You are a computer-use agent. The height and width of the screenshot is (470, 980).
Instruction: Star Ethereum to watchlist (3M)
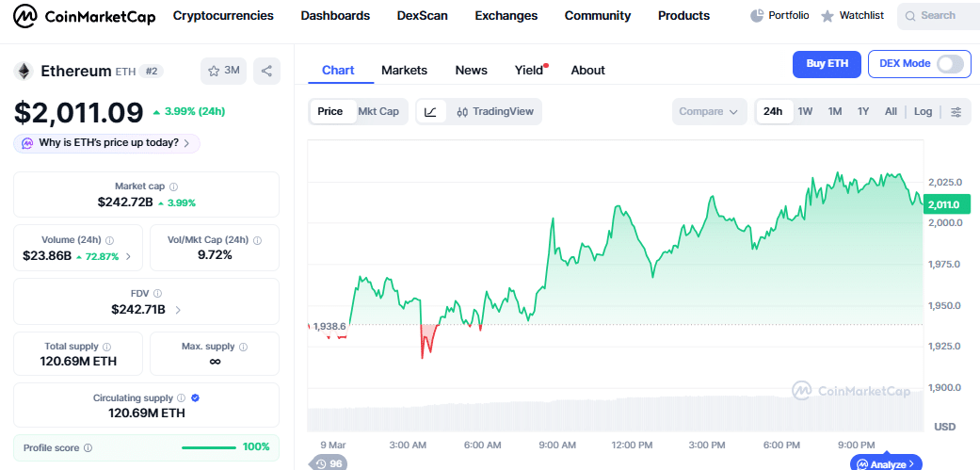click(x=224, y=71)
